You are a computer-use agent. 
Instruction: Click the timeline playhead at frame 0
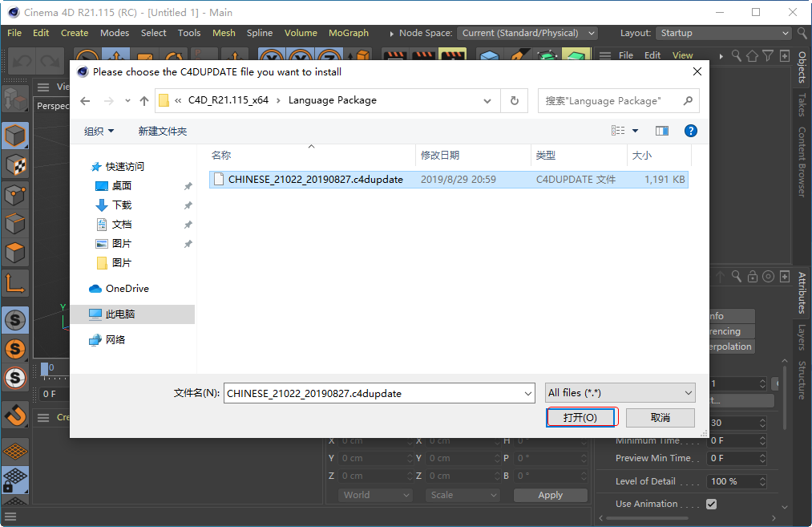pyautogui.click(x=45, y=368)
